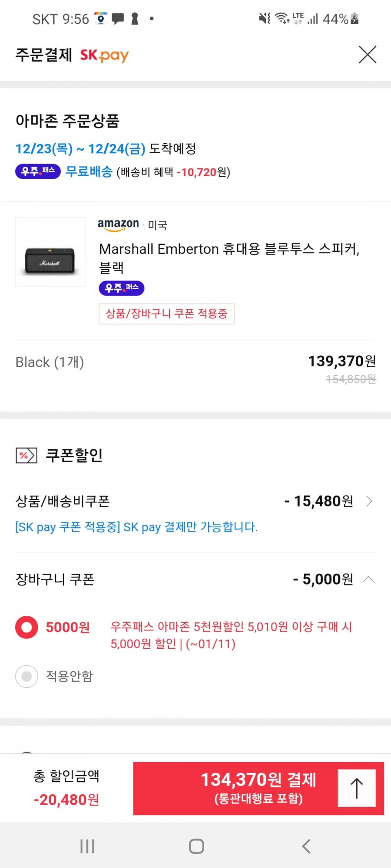Open Android recent apps button

click(87, 846)
